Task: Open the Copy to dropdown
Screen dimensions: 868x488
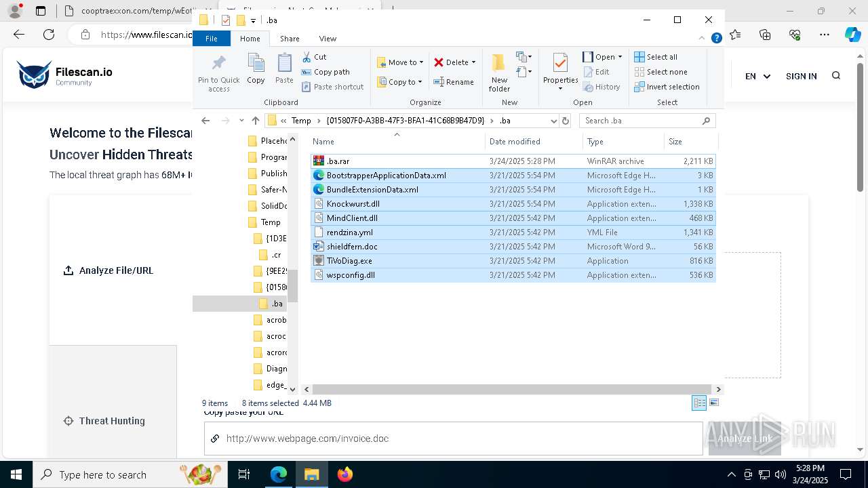Action: (x=399, y=82)
